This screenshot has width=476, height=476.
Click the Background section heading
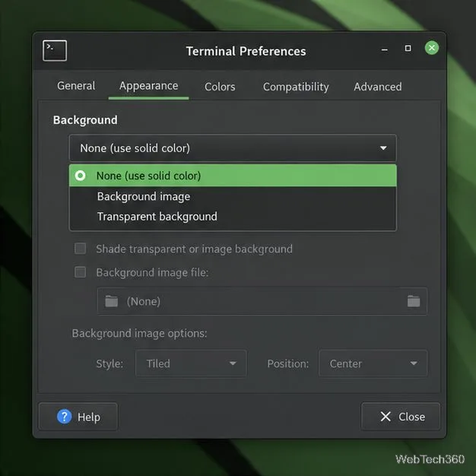click(x=85, y=120)
